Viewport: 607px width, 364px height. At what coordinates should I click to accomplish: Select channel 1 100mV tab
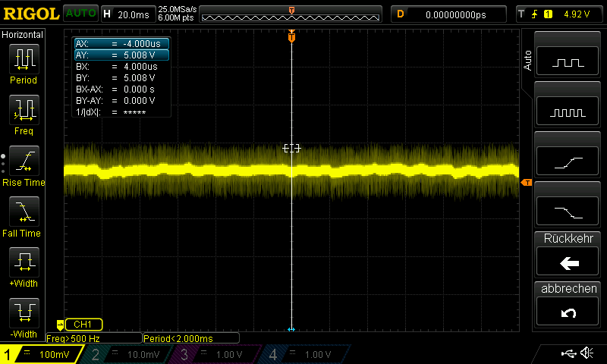click(42, 354)
